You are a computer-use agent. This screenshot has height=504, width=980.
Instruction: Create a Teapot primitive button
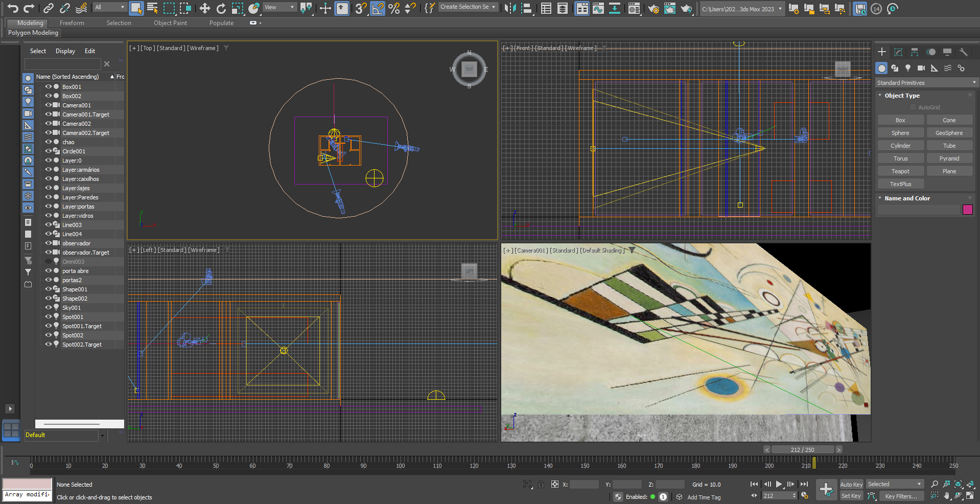(900, 171)
